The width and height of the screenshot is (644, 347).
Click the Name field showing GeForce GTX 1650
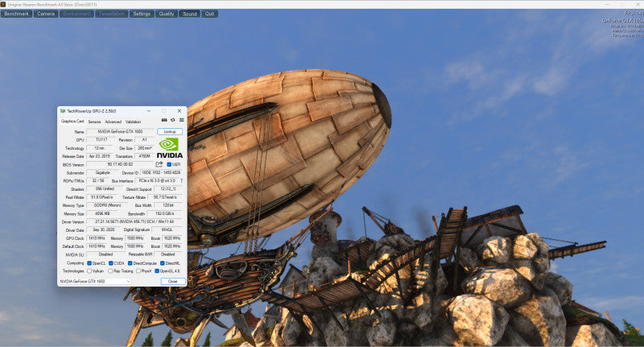[120, 131]
